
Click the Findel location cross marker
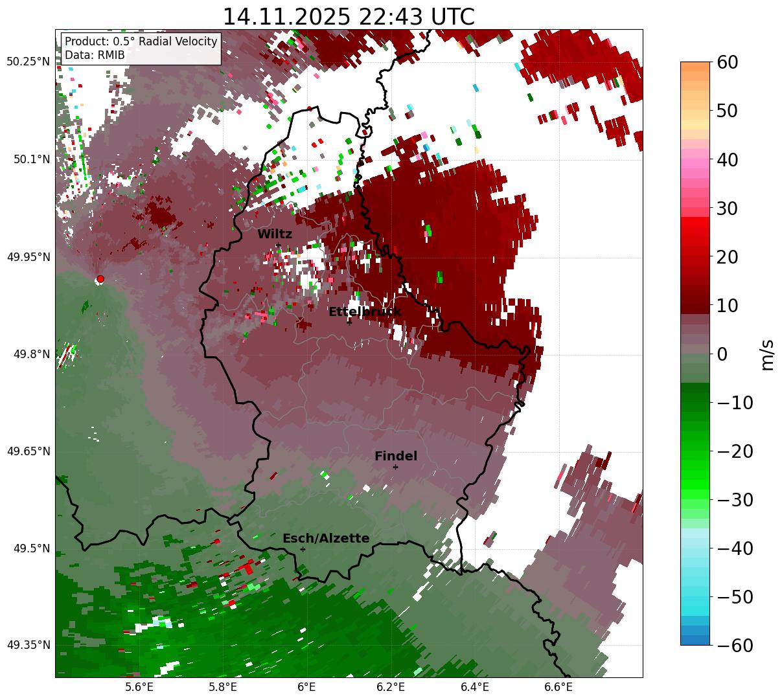(x=395, y=467)
